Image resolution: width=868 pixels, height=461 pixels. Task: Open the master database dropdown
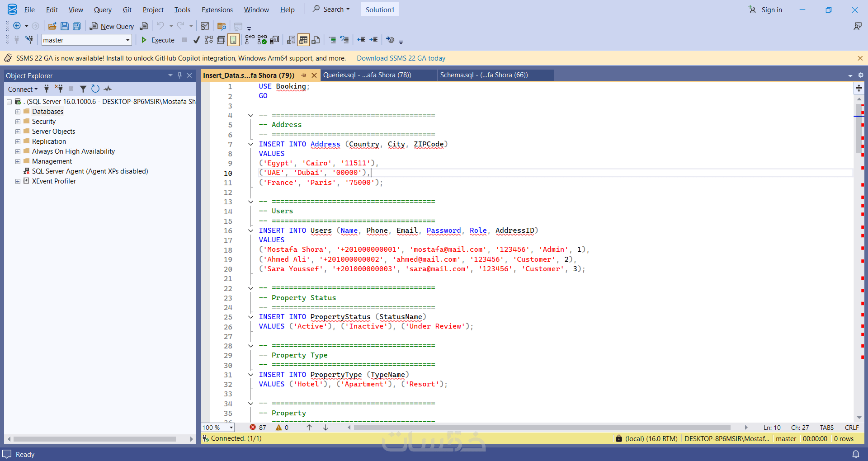[x=127, y=40]
